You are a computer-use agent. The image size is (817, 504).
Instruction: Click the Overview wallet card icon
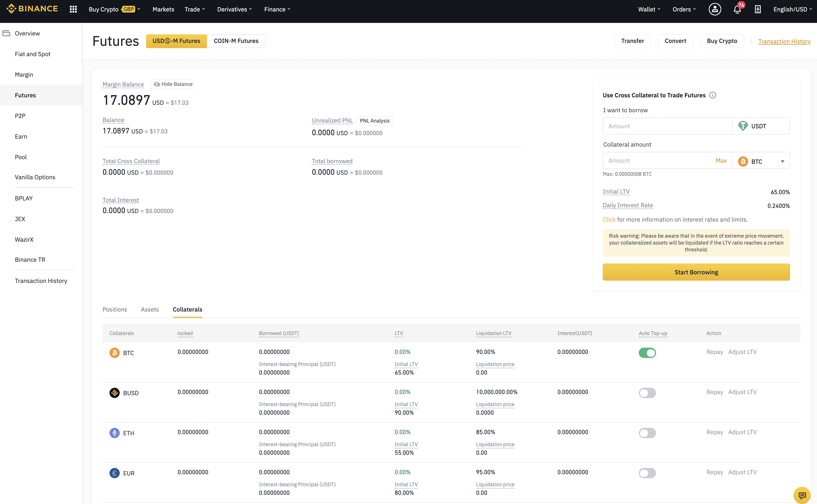(6, 33)
